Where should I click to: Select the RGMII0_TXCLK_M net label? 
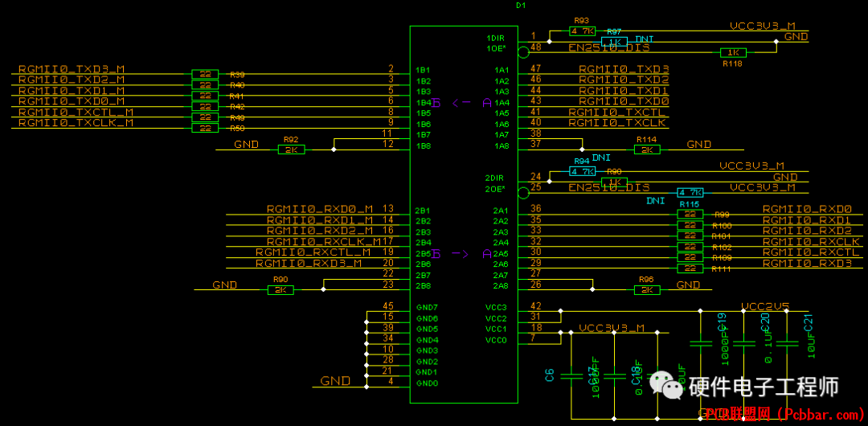click(76, 123)
